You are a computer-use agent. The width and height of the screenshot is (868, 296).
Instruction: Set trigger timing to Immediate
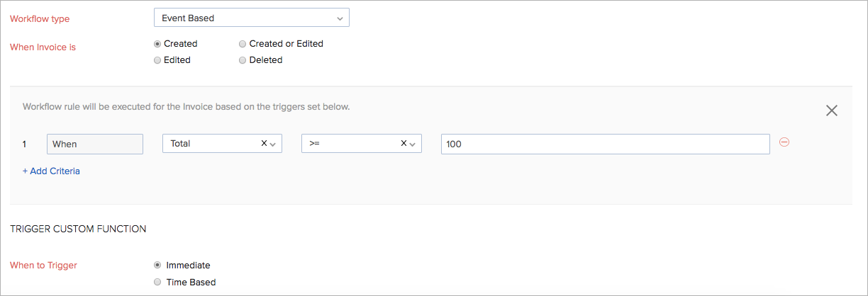[157, 266]
